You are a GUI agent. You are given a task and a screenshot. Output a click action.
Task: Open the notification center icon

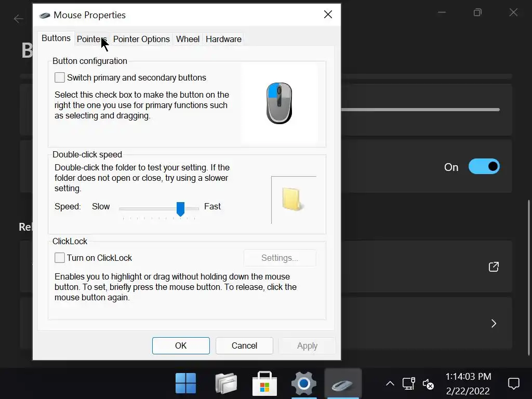[514, 384]
